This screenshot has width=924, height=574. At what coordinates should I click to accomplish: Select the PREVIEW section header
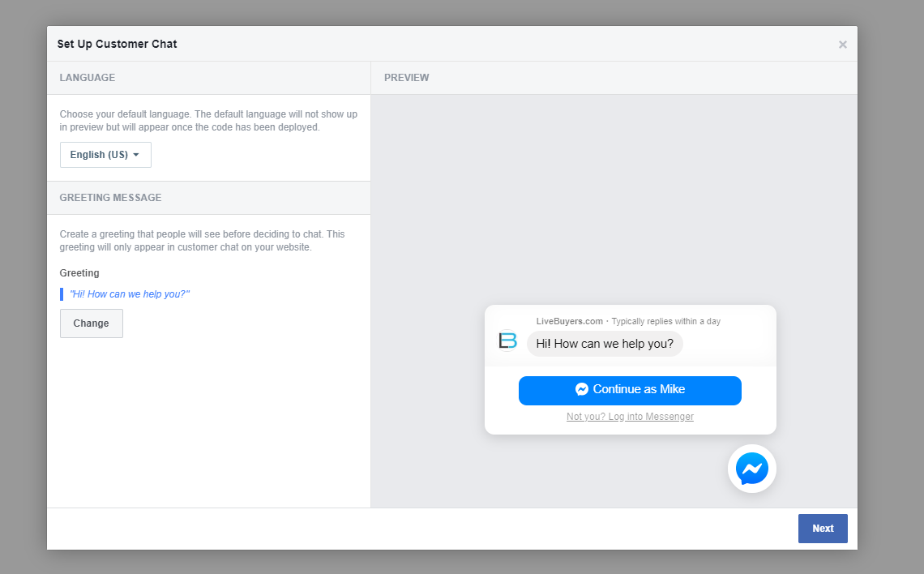(407, 78)
